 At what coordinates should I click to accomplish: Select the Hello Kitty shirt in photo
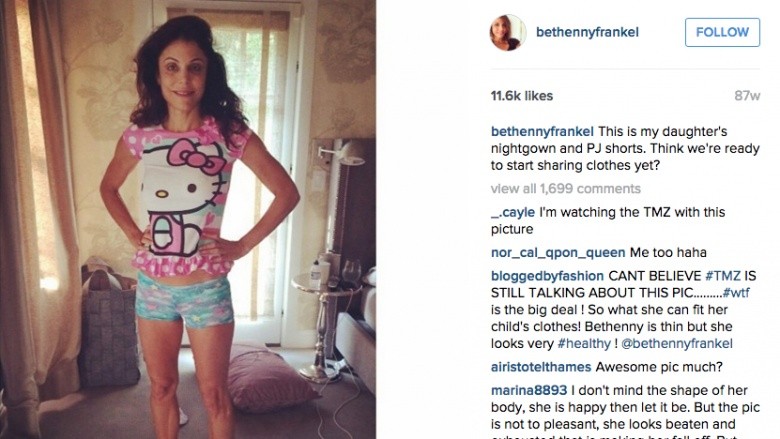coord(184,197)
